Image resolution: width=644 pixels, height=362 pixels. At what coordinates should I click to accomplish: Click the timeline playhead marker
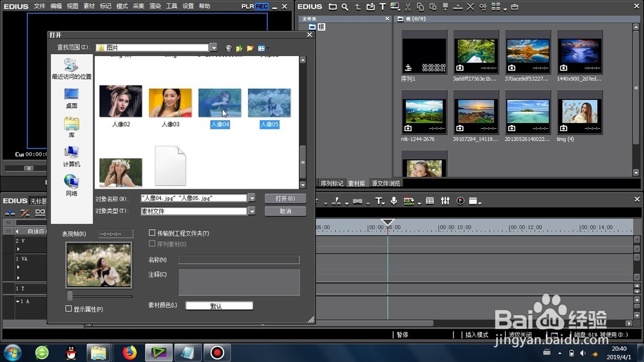click(x=387, y=222)
